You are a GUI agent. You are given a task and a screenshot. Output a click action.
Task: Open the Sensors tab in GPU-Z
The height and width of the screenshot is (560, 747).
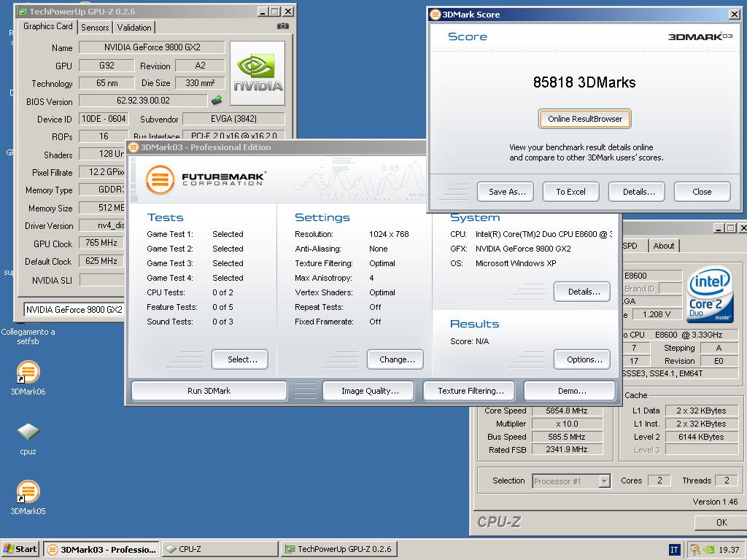tap(95, 27)
